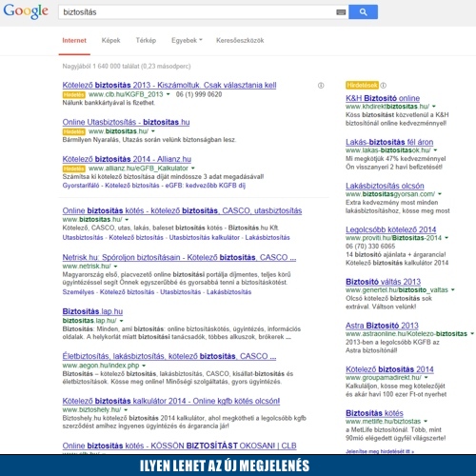Select the Internet tab
The width and height of the screenshot is (476, 476).
click(x=74, y=41)
